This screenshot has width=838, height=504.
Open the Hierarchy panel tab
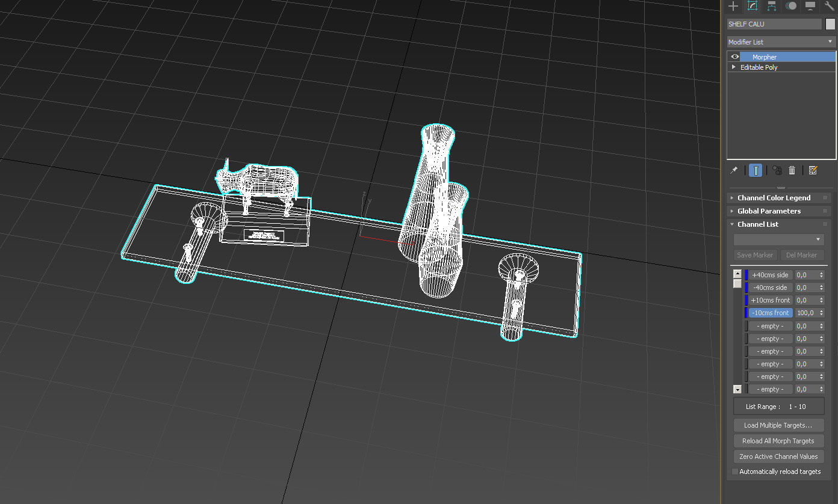click(x=771, y=6)
